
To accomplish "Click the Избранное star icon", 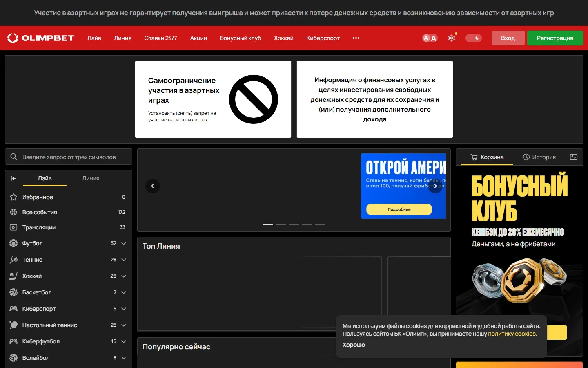I will [13, 197].
